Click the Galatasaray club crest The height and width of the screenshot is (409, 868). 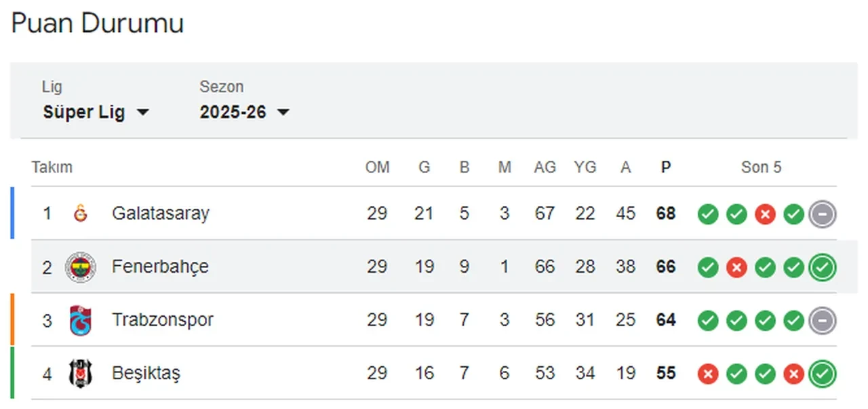[x=81, y=213]
